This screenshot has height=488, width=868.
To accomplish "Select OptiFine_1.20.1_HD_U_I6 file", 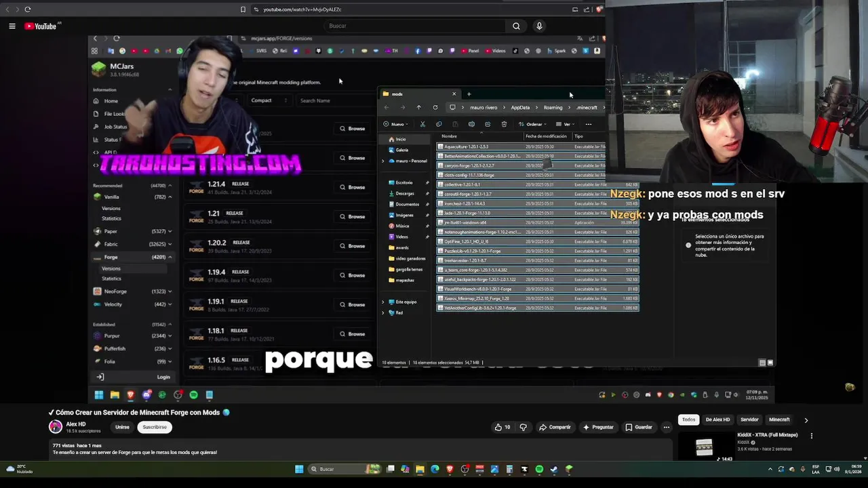I will tap(467, 241).
